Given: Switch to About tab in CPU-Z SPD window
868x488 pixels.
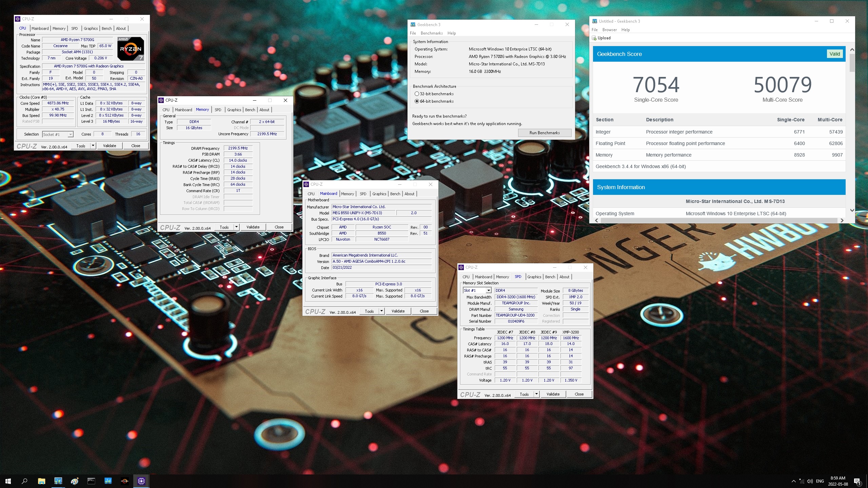Looking at the screenshot, I should tap(564, 277).
